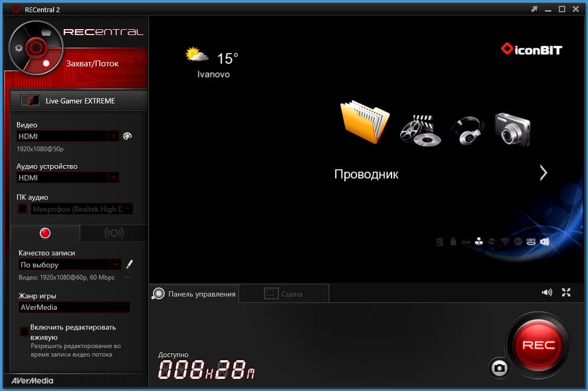Click the Захват/Поток heading
588x391 pixels.
[92, 64]
